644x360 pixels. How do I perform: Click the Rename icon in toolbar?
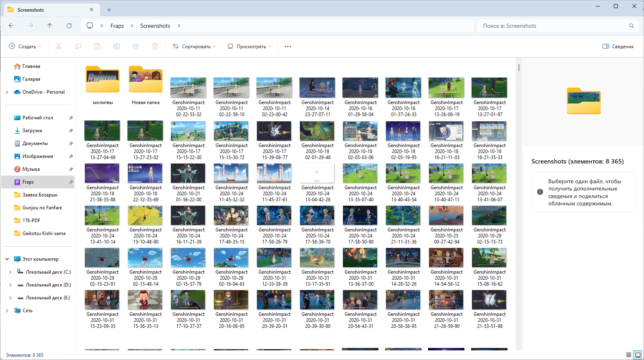pos(117,47)
